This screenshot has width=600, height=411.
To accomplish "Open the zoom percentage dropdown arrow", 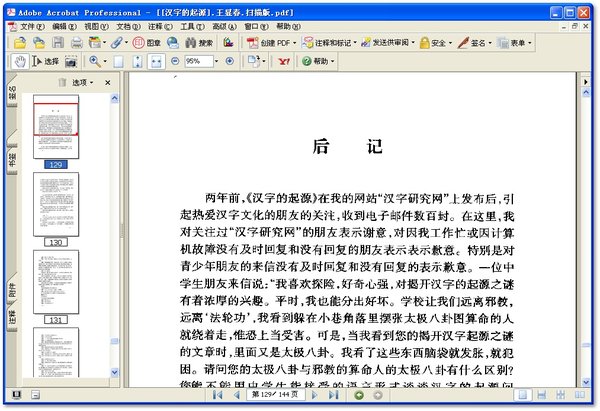I will (x=217, y=61).
